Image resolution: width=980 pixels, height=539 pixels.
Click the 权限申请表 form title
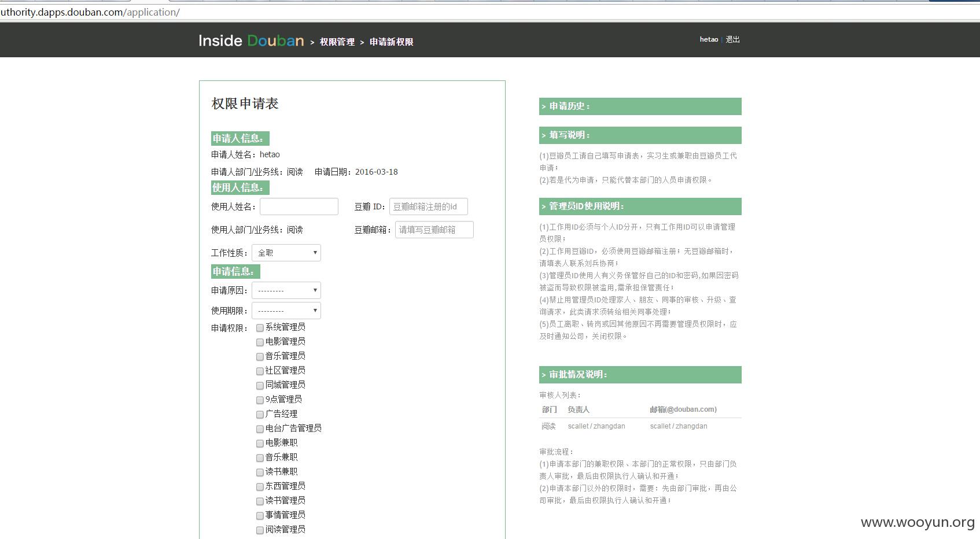coord(245,104)
